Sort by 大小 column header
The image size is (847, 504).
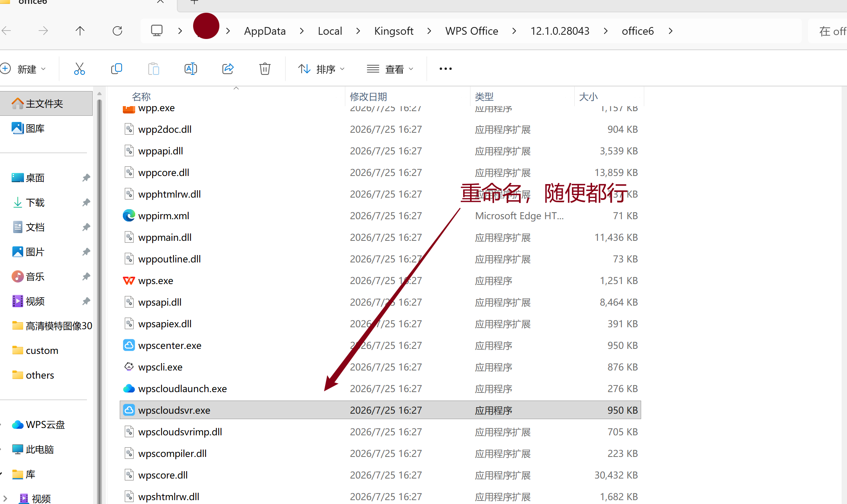(x=588, y=96)
